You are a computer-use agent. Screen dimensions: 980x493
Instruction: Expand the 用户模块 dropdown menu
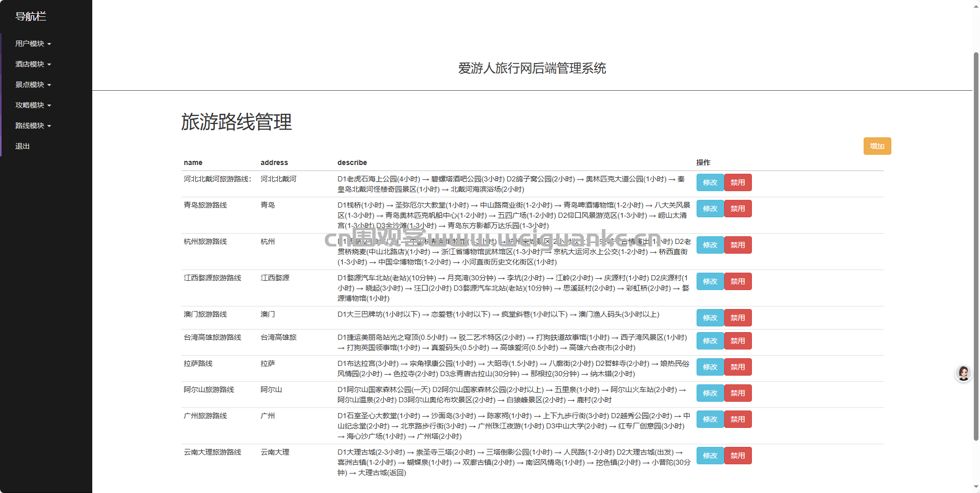[x=33, y=44]
